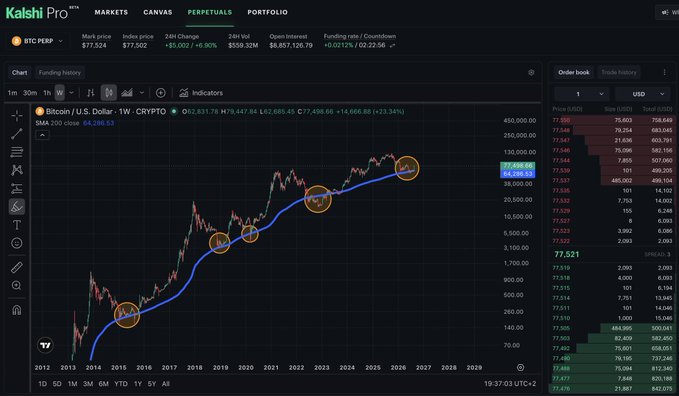Click the Bitcoin symbol icon in chart legend
The height and width of the screenshot is (396, 679).
39,111
